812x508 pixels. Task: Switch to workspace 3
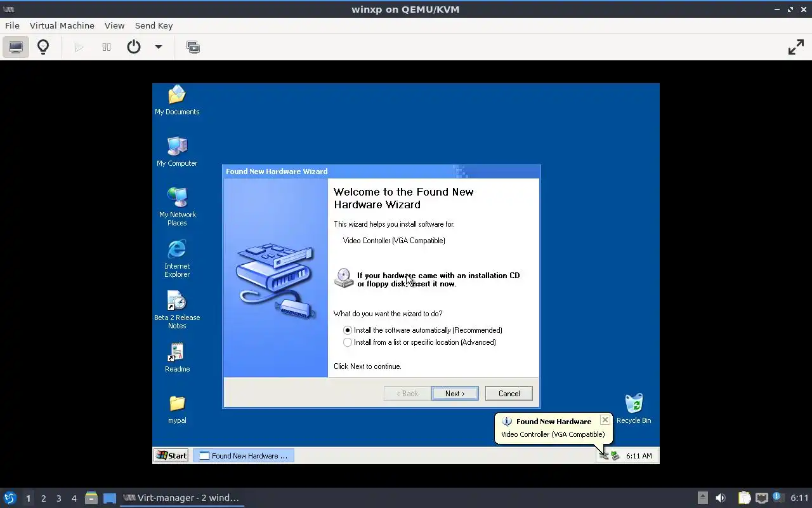point(58,498)
